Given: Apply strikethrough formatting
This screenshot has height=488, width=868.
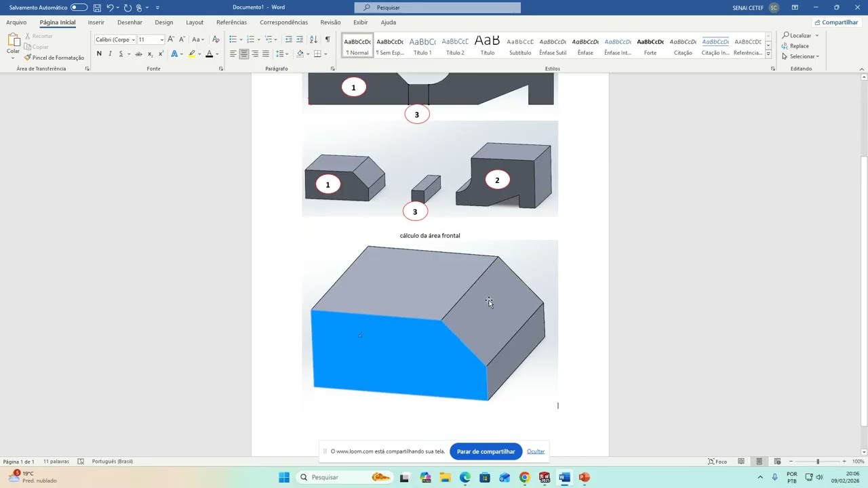Looking at the screenshot, I should click(x=139, y=54).
